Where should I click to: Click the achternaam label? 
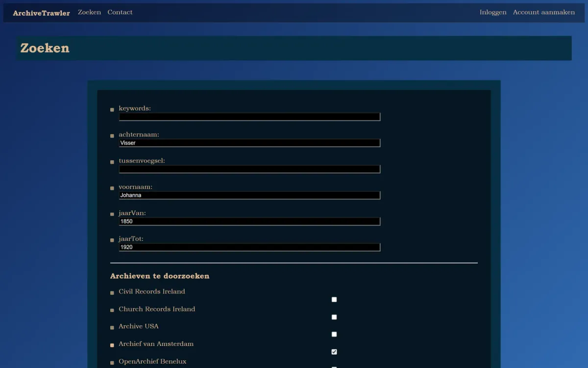(139, 134)
